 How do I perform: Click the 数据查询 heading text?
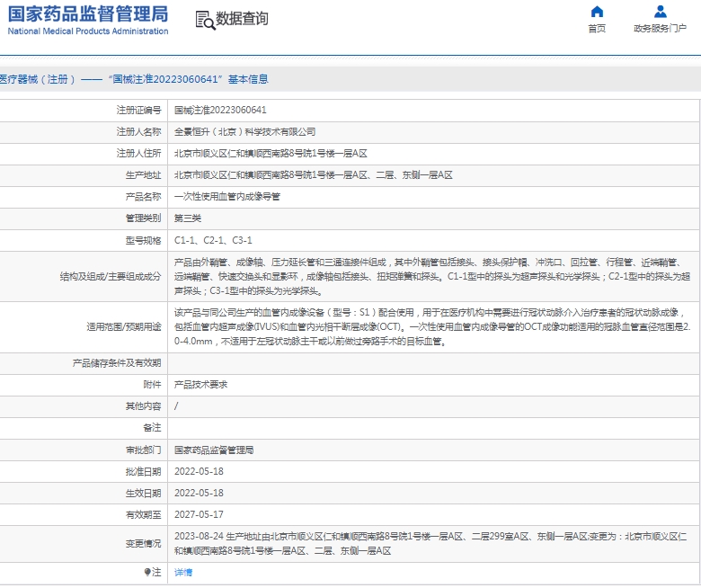click(242, 19)
